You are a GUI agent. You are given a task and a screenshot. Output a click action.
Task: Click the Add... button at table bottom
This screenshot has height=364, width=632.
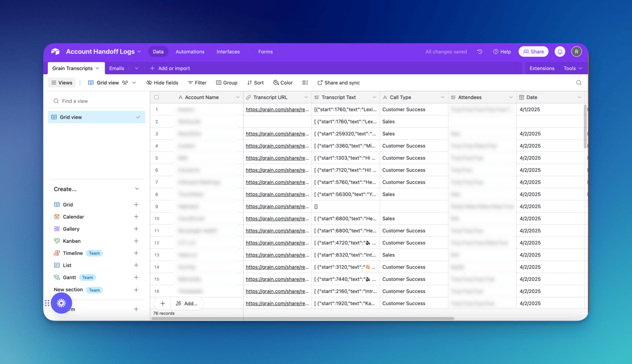coord(187,303)
